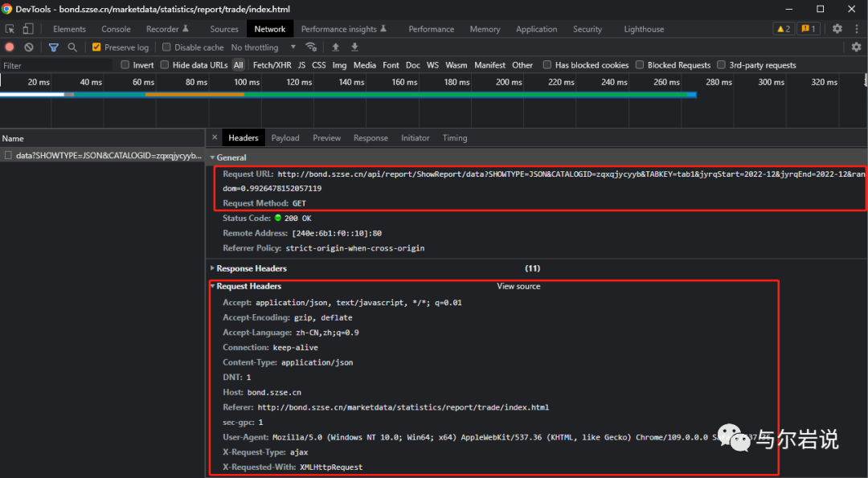Filter requests by Font type

[x=391, y=65]
